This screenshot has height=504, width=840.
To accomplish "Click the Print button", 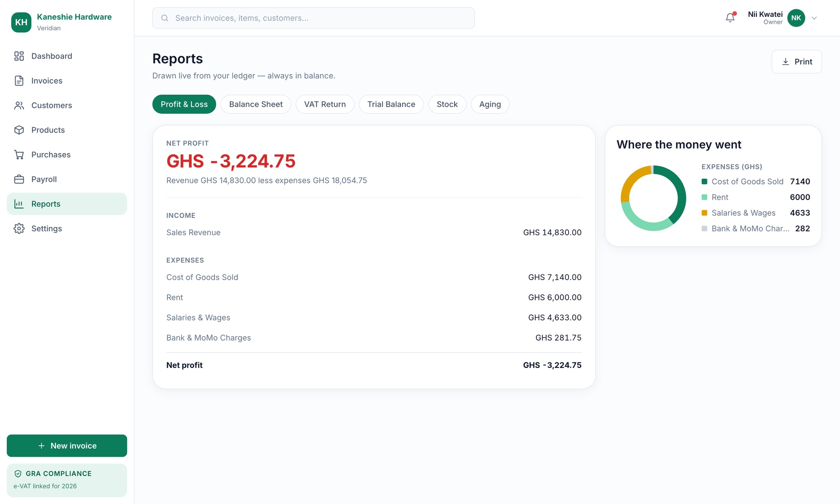I will click(796, 61).
